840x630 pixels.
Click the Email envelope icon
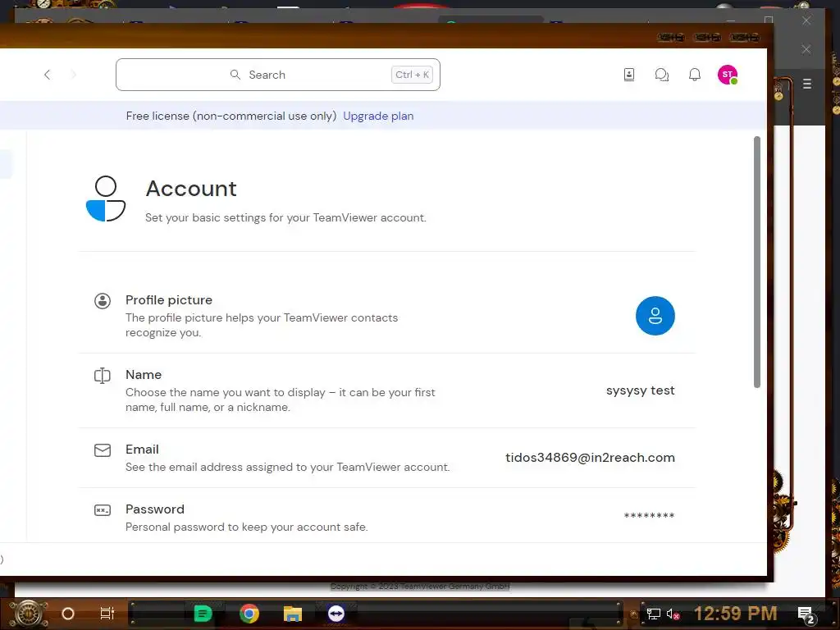click(103, 450)
